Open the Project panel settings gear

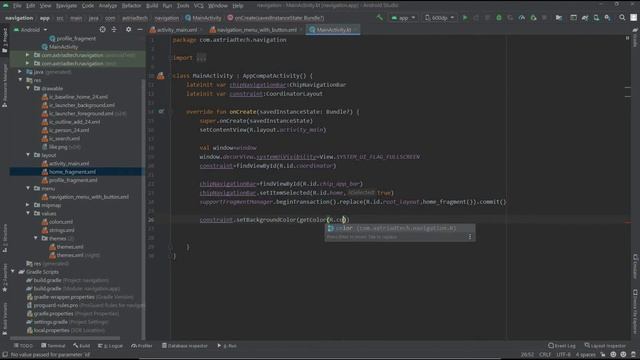(x=129, y=29)
